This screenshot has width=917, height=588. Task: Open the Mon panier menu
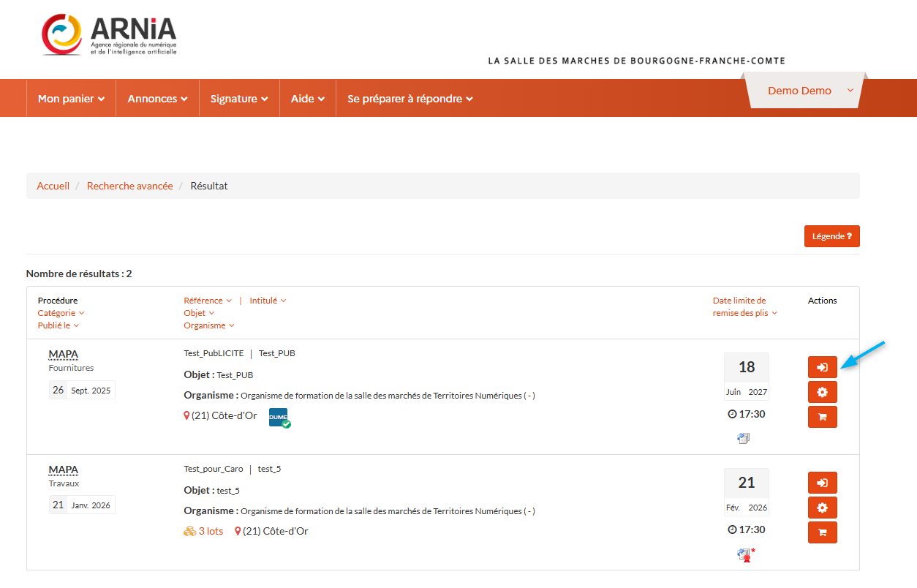[71, 99]
